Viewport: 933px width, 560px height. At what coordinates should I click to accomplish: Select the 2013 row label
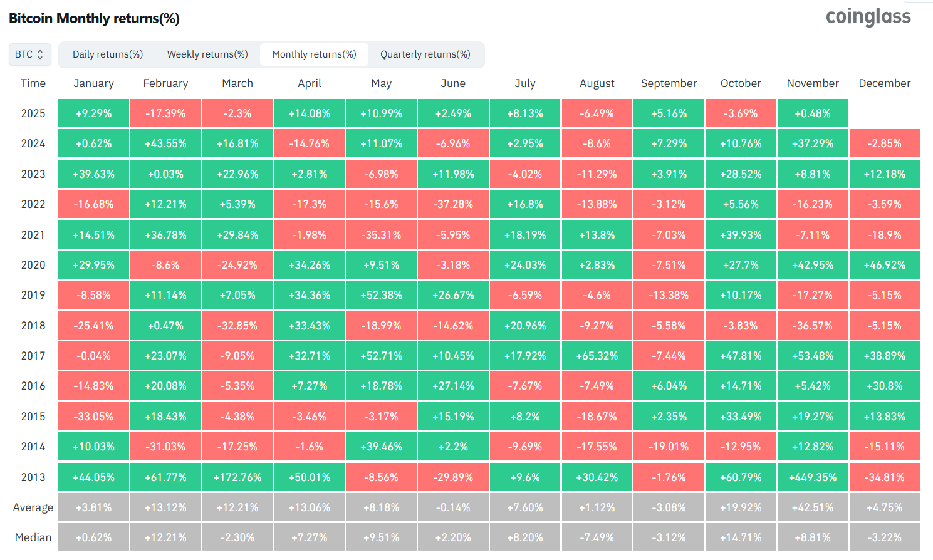click(x=33, y=477)
